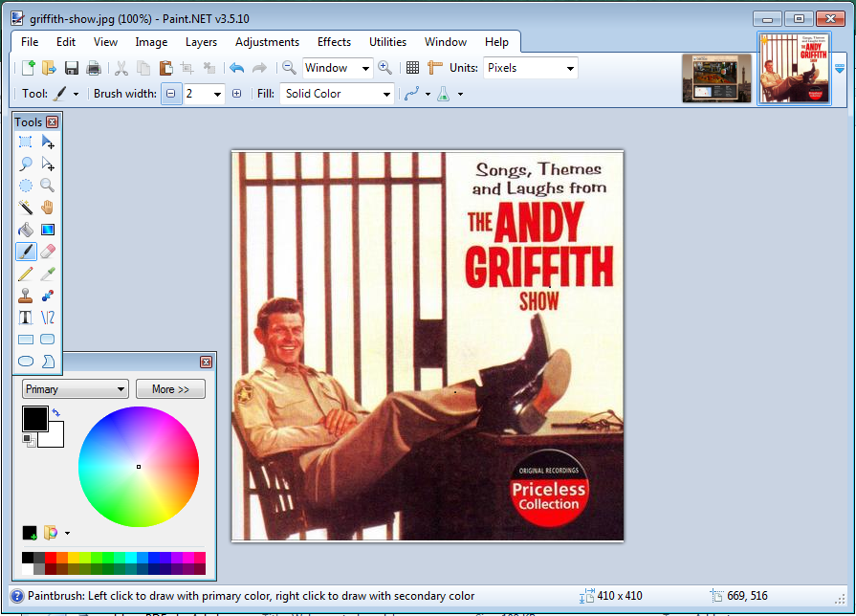This screenshot has height=616, width=856.
Task: Switch to the first image thumbnail
Action: tap(716, 78)
